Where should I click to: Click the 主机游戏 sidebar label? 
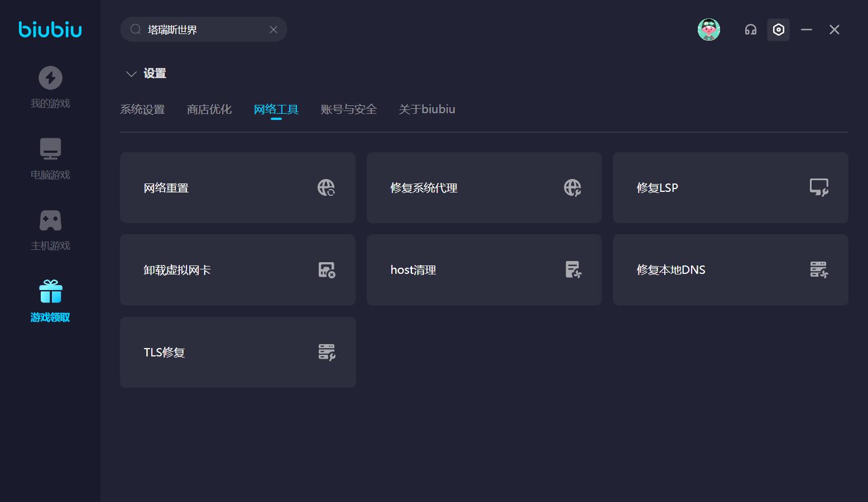50,246
